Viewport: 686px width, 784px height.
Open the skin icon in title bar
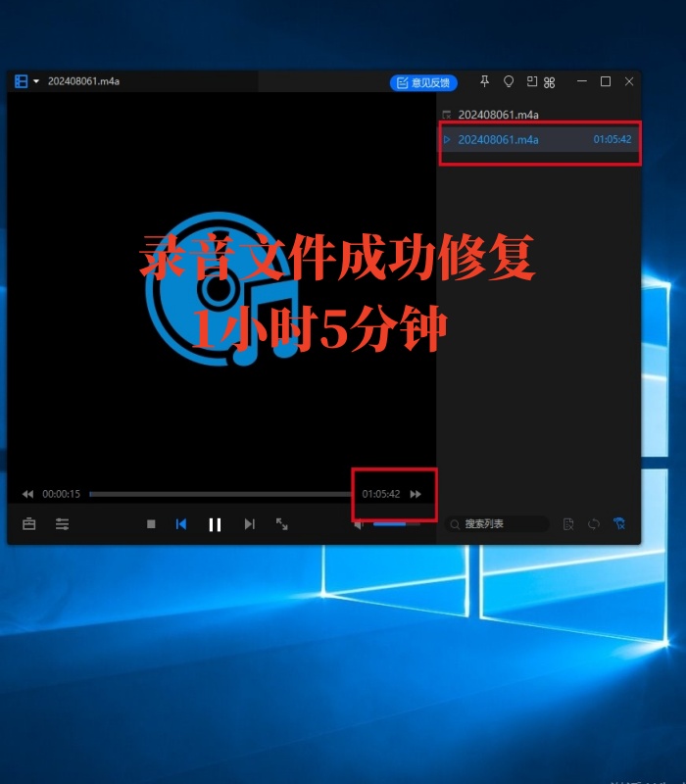[508, 81]
